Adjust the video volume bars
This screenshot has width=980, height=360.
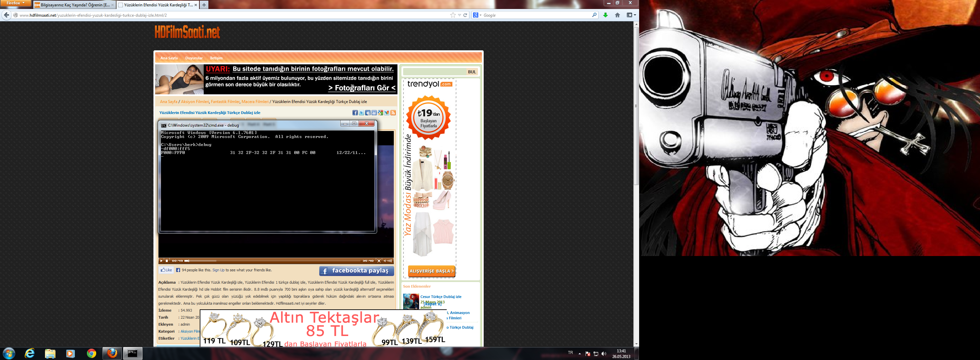click(389, 261)
